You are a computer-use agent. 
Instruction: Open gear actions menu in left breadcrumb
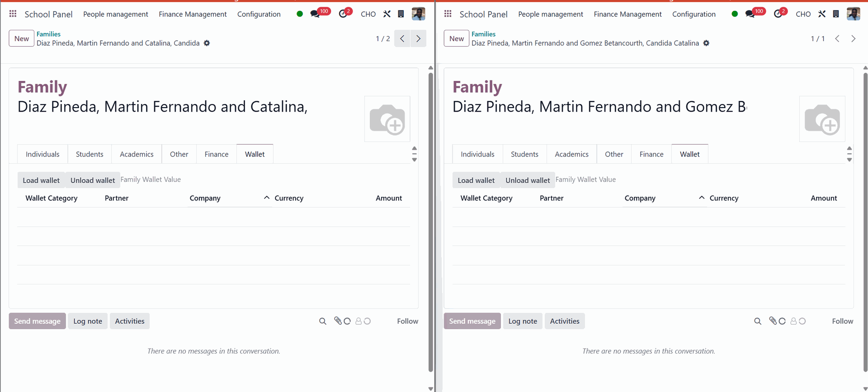(x=207, y=43)
